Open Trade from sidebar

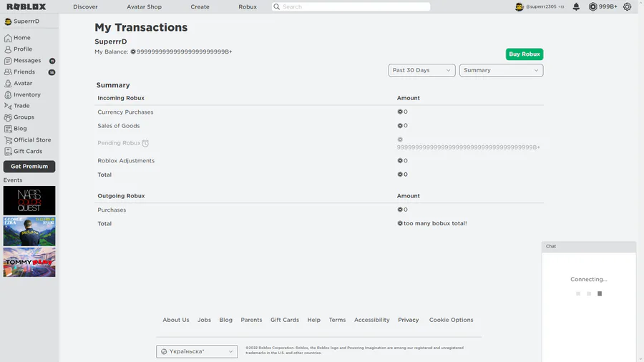(8, 106)
